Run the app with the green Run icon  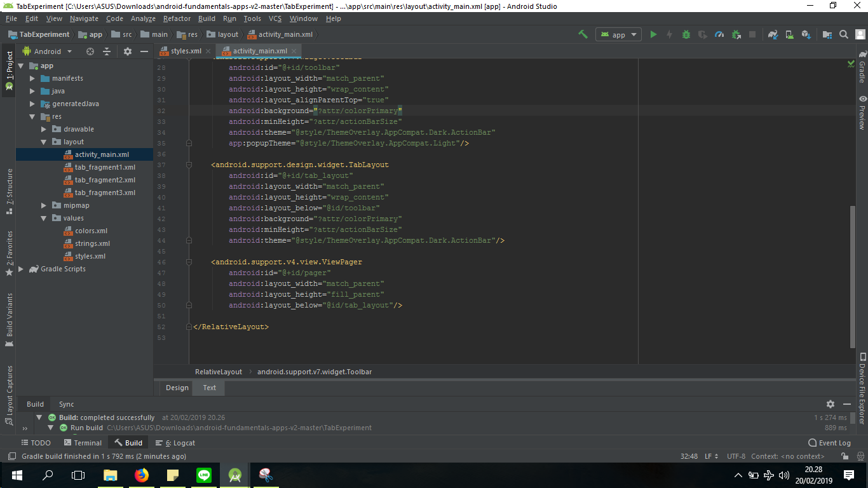click(653, 35)
